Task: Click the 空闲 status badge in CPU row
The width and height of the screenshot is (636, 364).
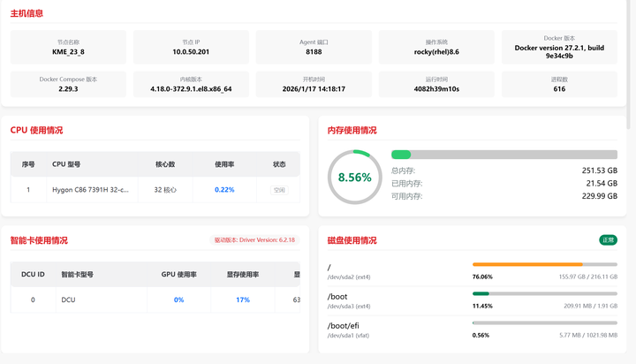Action: tap(279, 190)
